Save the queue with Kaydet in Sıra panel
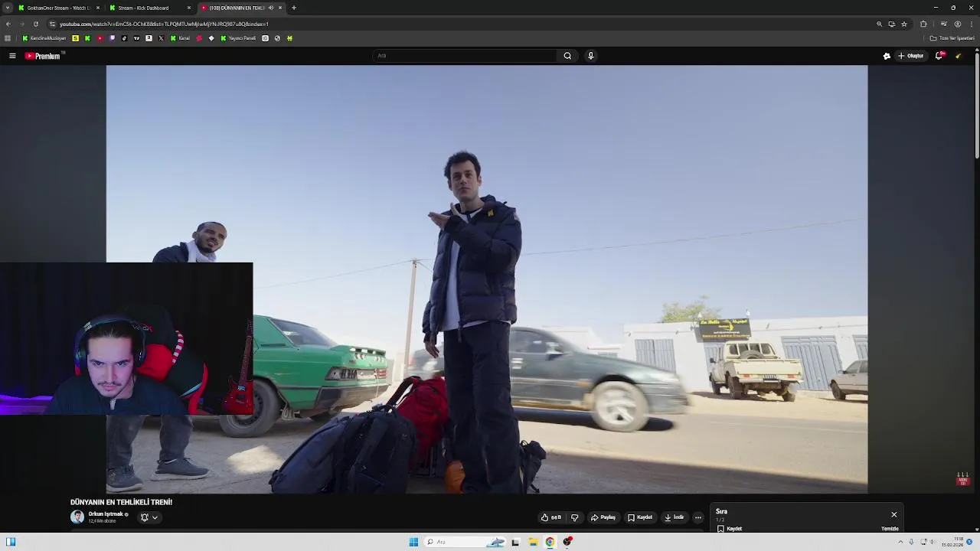The width and height of the screenshot is (980, 551). pyautogui.click(x=730, y=529)
